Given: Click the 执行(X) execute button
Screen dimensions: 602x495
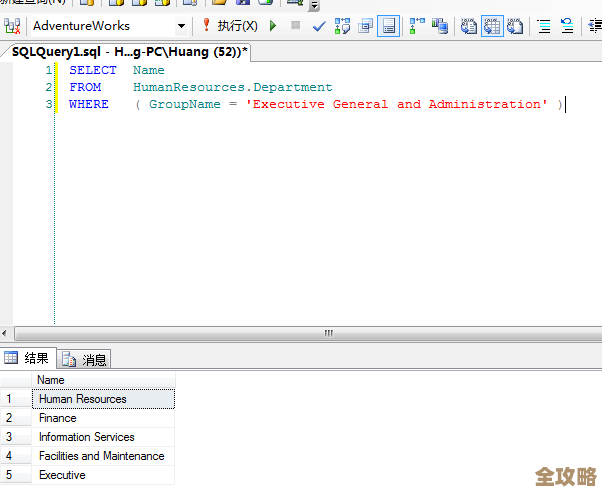Looking at the screenshot, I should point(230,26).
